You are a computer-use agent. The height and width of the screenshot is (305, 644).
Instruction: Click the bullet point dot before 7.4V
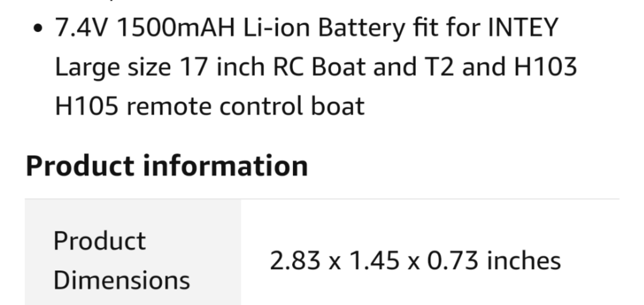tap(38, 29)
